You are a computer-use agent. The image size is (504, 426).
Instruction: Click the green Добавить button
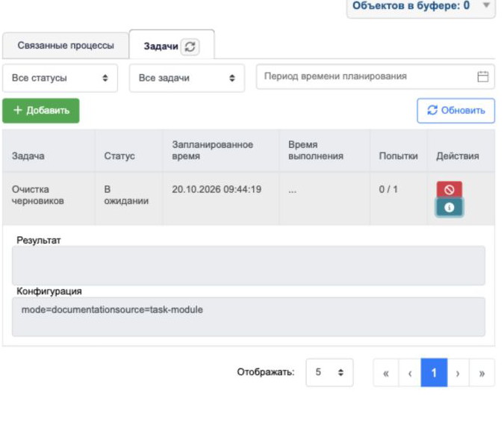point(41,111)
